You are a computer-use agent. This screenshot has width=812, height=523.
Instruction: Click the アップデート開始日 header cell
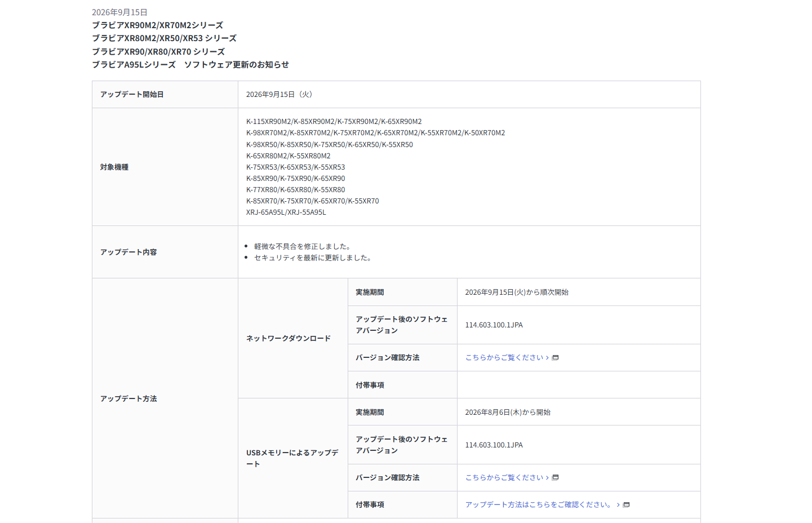tap(165, 95)
